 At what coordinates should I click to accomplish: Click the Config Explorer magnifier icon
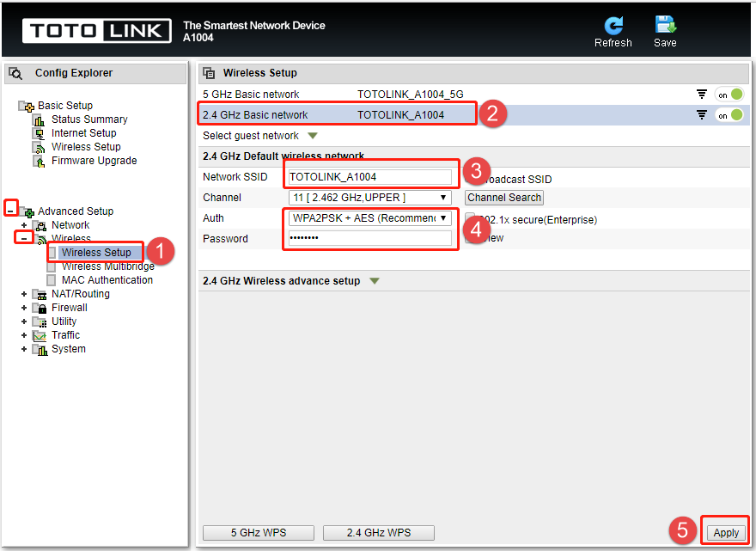(16, 73)
